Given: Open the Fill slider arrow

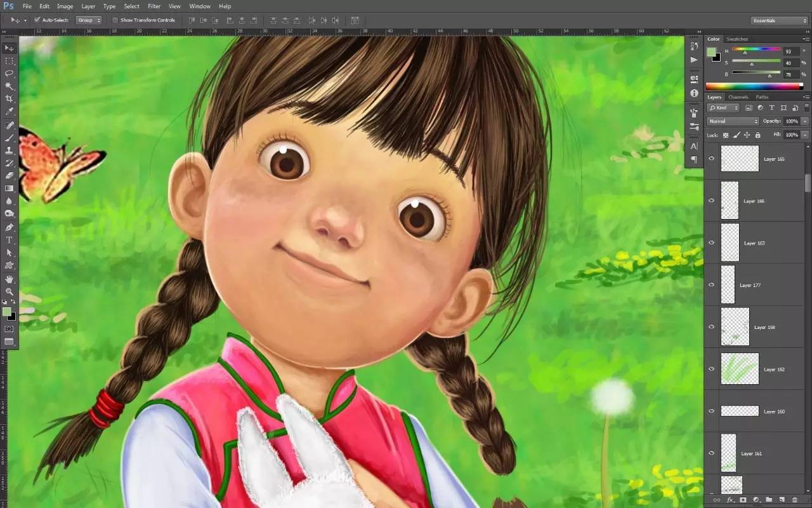Looking at the screenshot, I should pyautogui.click(x=805, y=135).
